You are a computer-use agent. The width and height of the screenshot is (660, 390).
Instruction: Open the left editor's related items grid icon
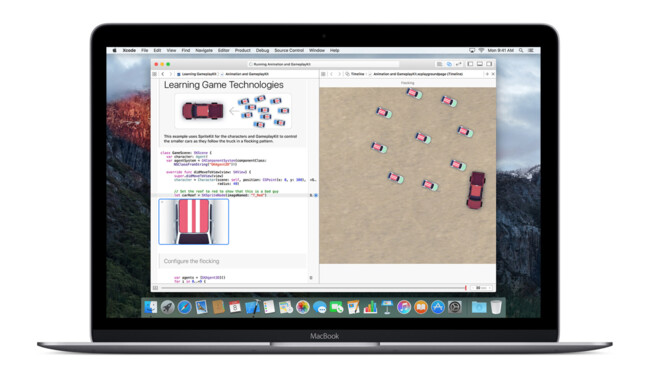(154, 74)
